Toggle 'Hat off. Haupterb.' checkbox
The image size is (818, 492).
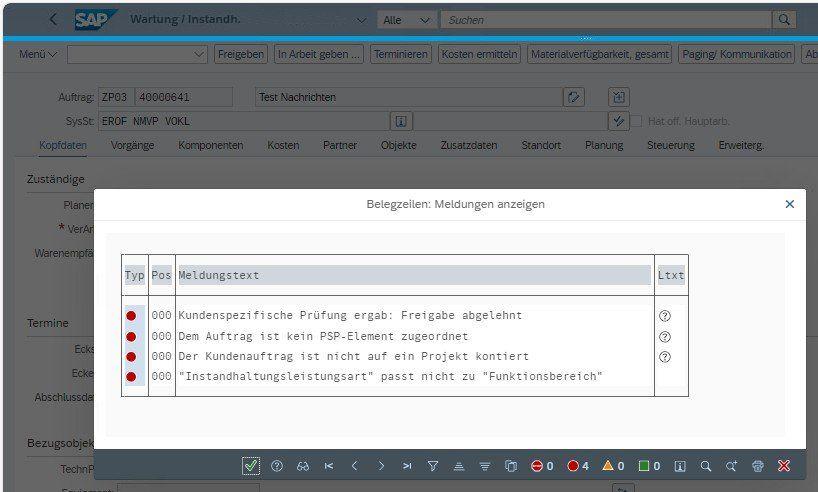(636, 121)
